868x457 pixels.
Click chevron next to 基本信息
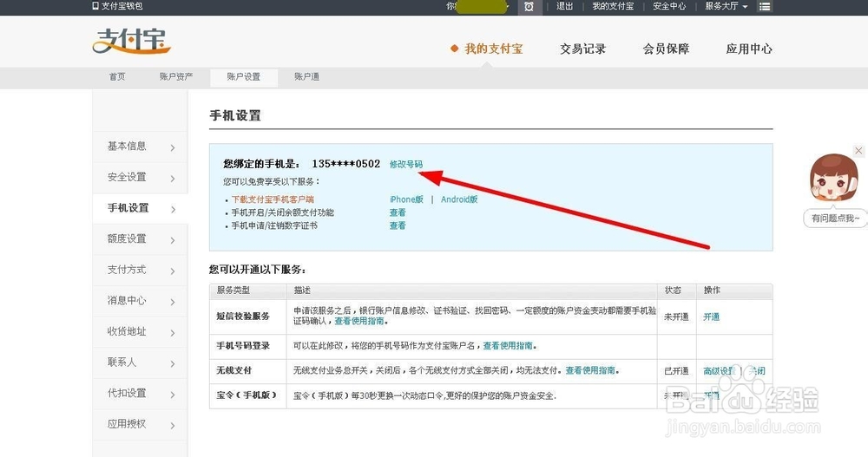[173, 147]
